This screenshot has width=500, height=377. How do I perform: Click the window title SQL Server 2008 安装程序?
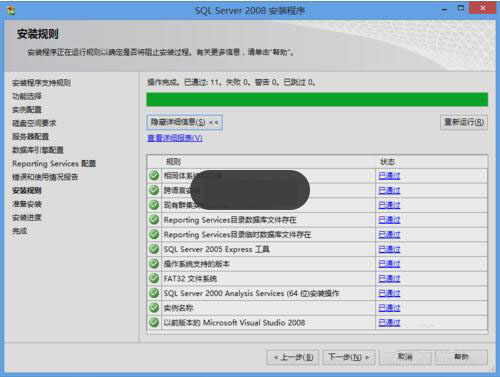[250, 11]
